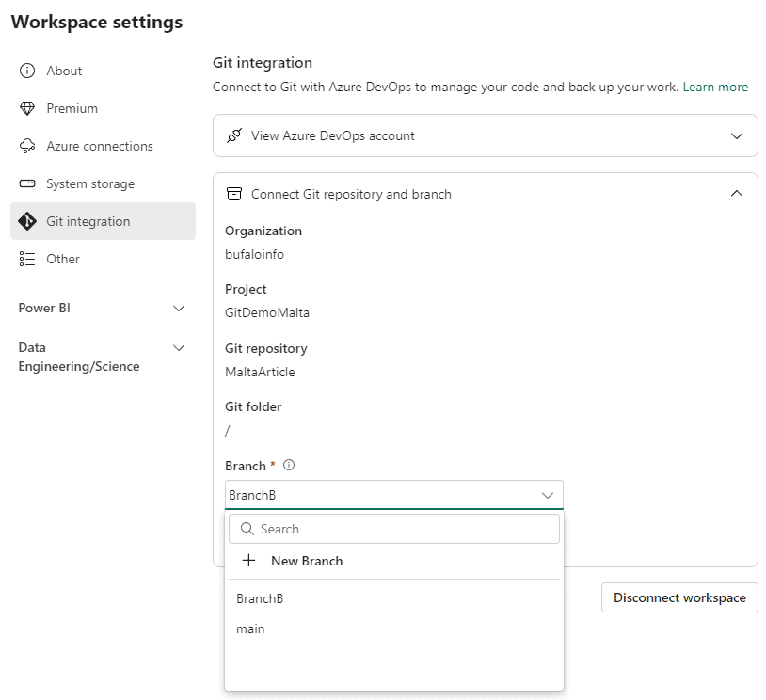Screen dimensions: 766x700
Task: Click the info icon next to Branch
Action: point(289,465)
